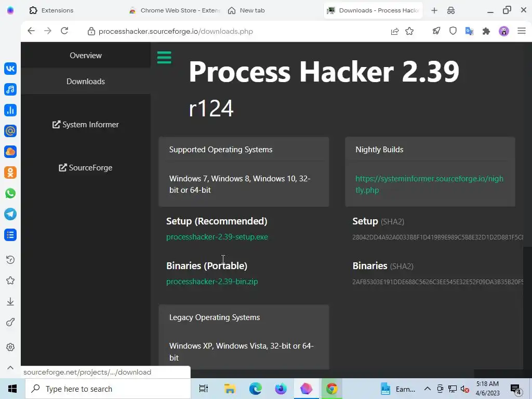Viewport: 532px width, 399px height.
Task: Bookmark this page with the star
Action: coord(409,31)
